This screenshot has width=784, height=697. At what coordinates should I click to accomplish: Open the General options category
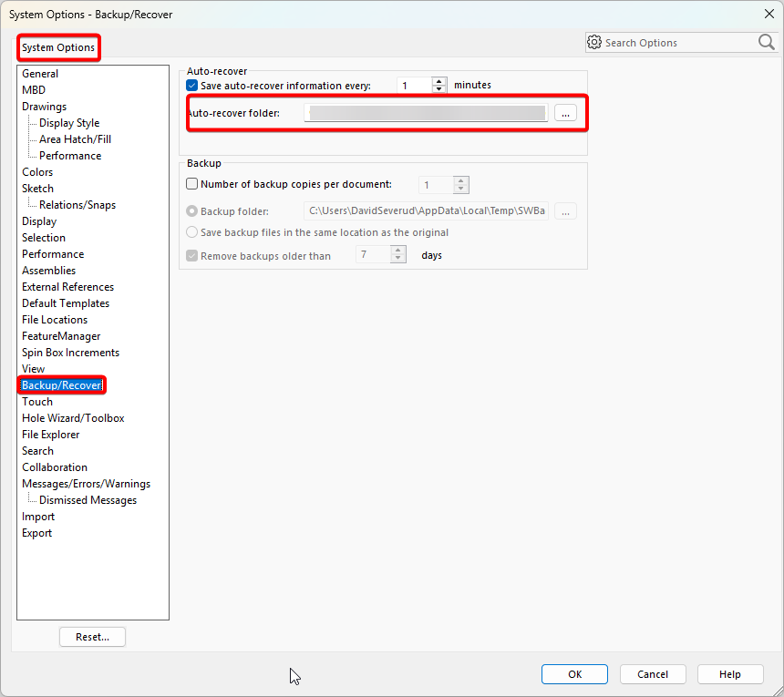click(40, 74)
